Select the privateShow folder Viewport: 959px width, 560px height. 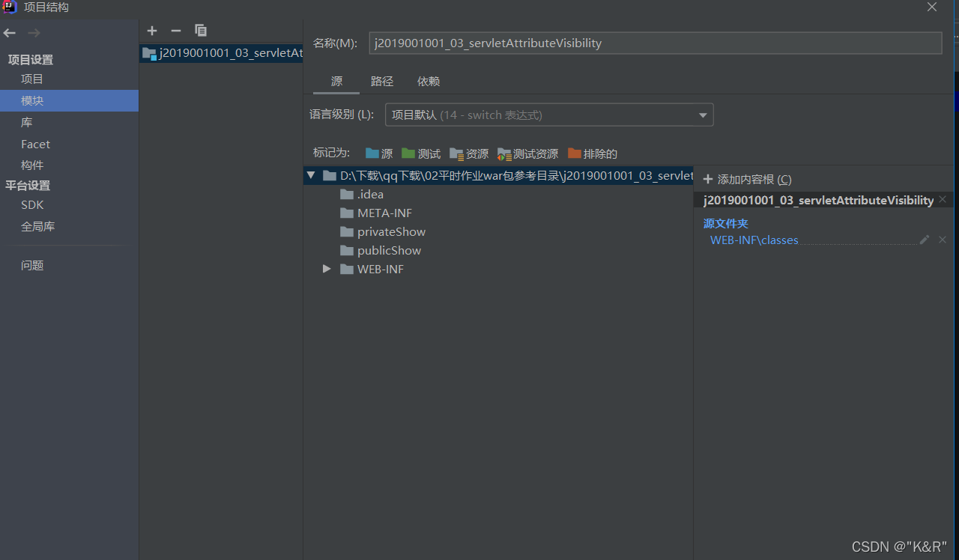click(383, 232)
